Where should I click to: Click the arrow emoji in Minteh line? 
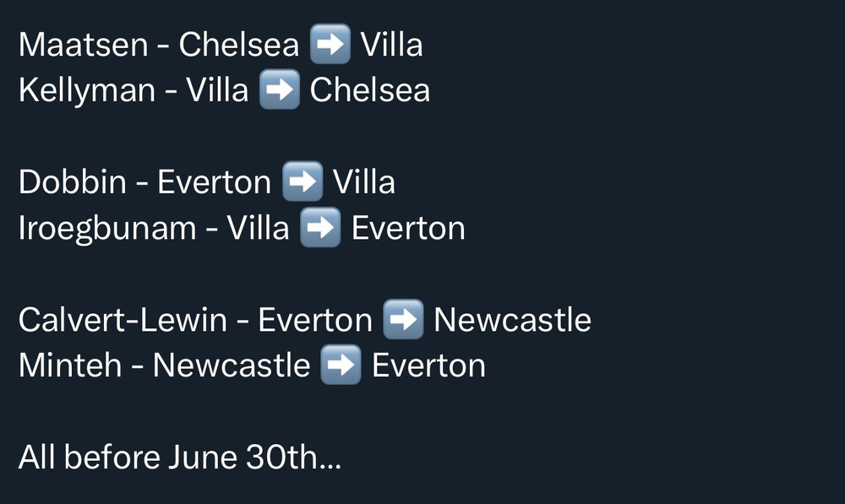point(341,365)
